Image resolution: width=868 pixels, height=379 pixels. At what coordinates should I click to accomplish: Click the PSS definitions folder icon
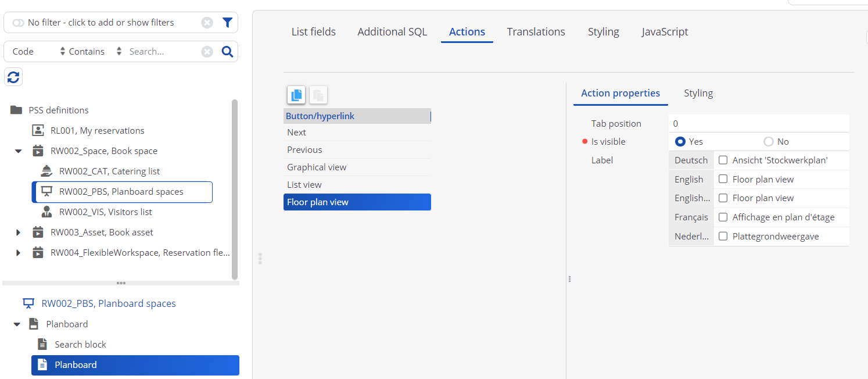click(x=16, y=110)
